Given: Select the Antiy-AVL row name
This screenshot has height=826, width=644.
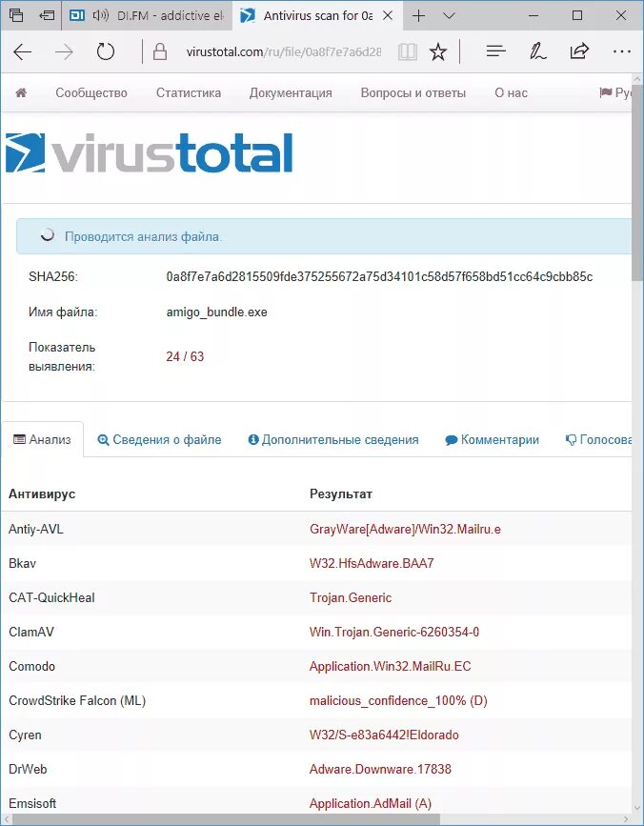Looking at the screenshot, I should click(36, 529).
